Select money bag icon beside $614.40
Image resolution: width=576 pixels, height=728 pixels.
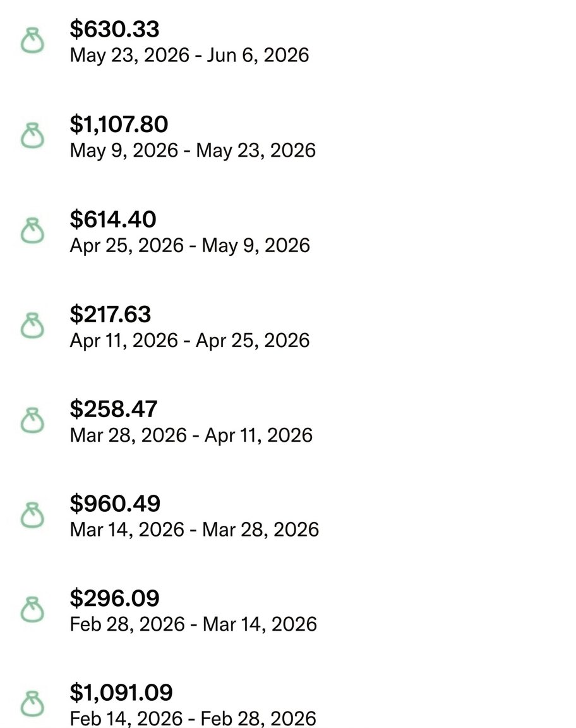(32, 231)
